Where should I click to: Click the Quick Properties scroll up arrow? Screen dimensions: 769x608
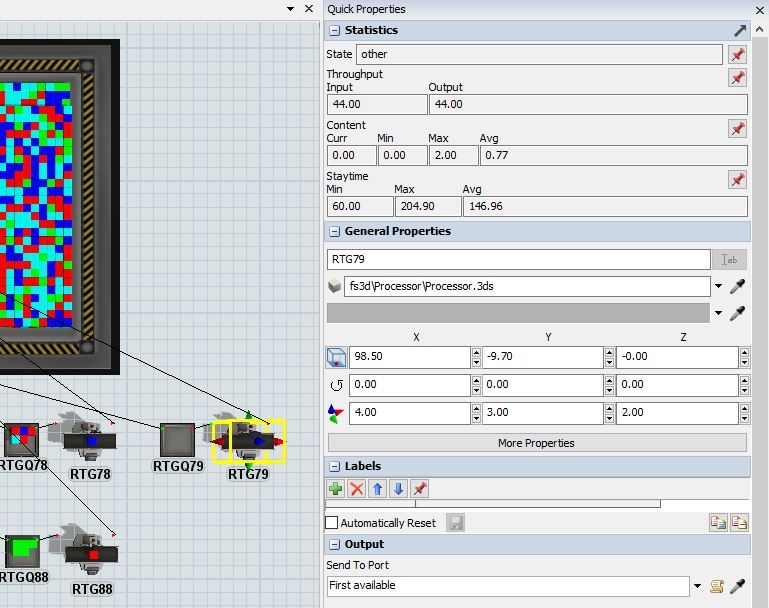(x=759, y=29)
